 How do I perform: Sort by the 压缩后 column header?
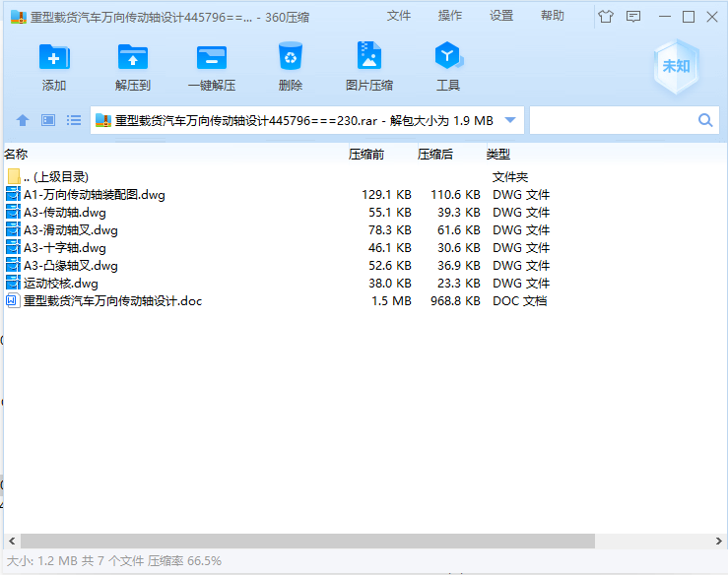(x=435, y=154)
